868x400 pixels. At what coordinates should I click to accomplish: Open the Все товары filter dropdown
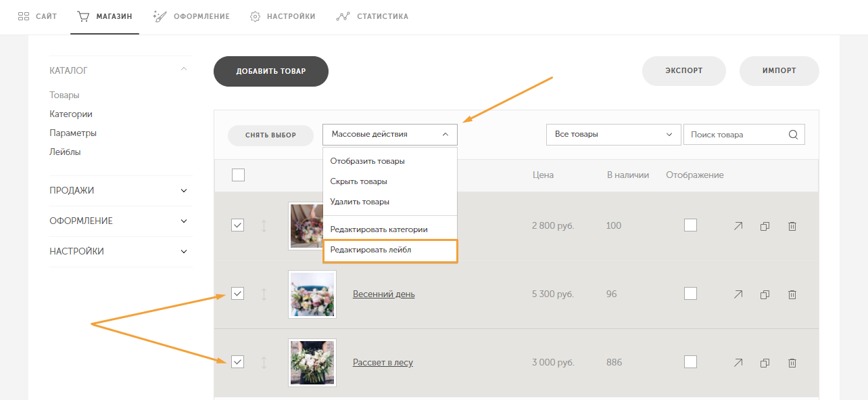(612, 134)
